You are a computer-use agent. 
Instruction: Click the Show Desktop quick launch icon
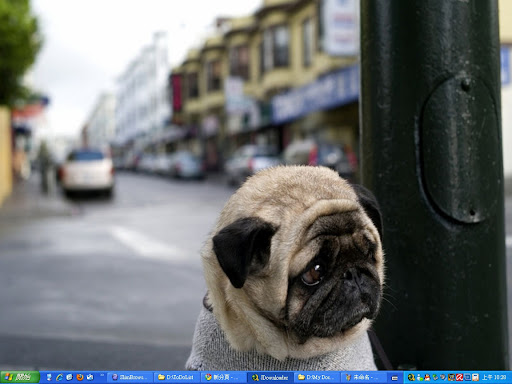pyautogui.click(x=49, y=377)
